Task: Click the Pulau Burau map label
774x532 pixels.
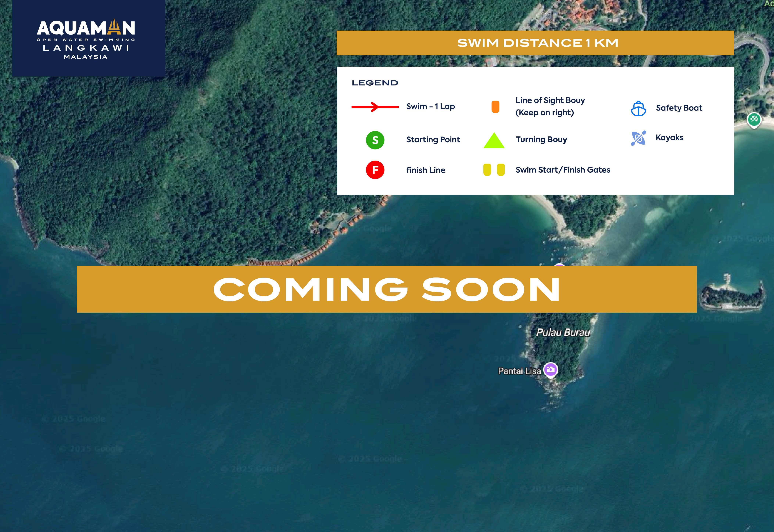Action: [563, 332]
